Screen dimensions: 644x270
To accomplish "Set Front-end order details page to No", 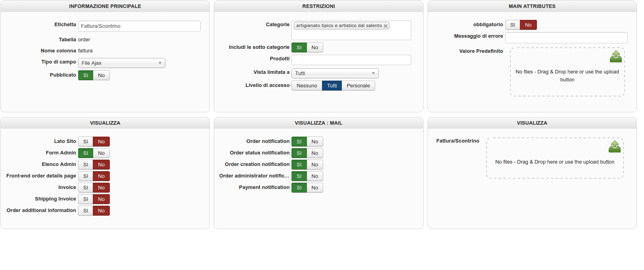I will [x=102, y=176].
